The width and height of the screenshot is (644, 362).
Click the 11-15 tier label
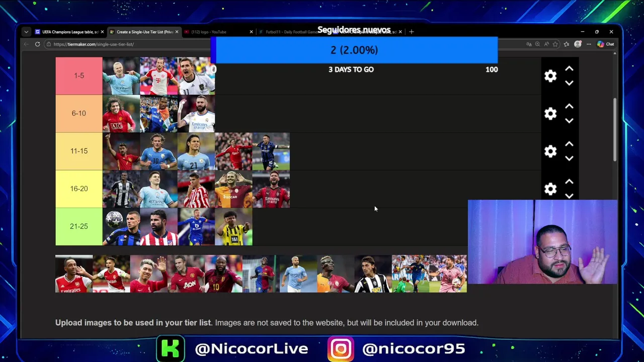(x=79, y=151)
